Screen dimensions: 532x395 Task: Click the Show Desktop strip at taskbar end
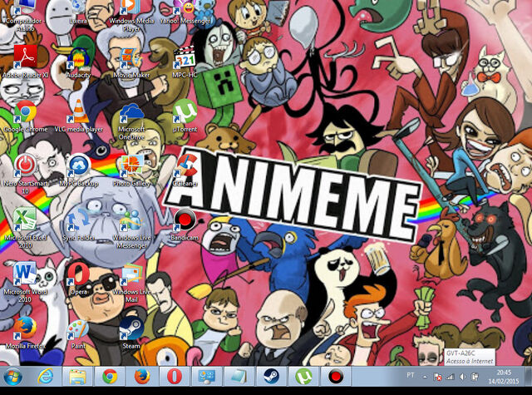tap(529, 377)
